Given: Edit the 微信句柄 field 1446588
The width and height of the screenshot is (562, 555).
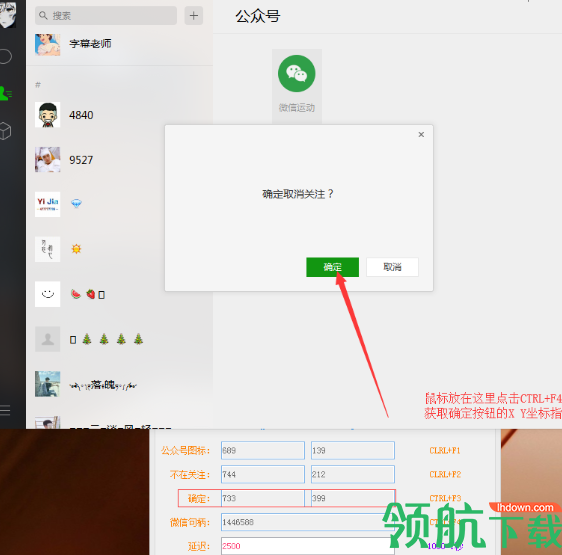Looking at the screenshot, I should click(308, 522).
